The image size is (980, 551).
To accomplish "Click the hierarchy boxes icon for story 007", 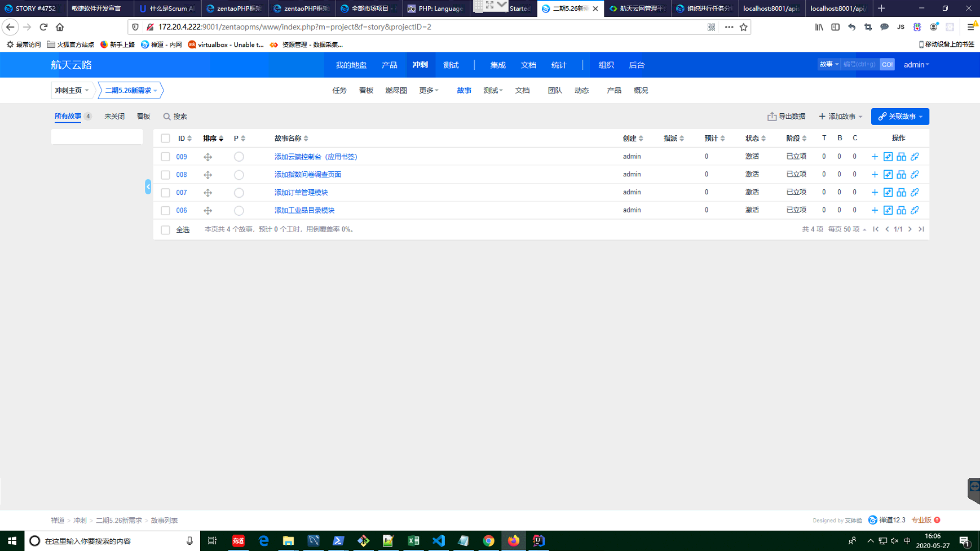I will (902, 193).
